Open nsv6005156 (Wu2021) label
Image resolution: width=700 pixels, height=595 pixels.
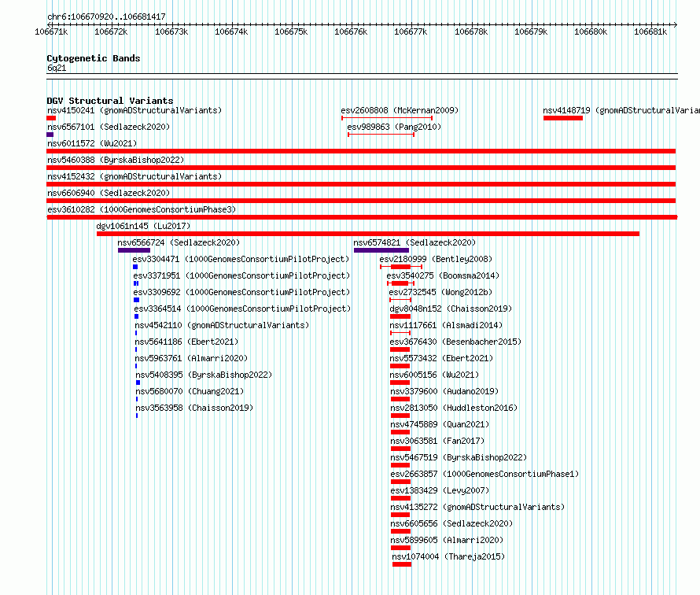point(434,375)
